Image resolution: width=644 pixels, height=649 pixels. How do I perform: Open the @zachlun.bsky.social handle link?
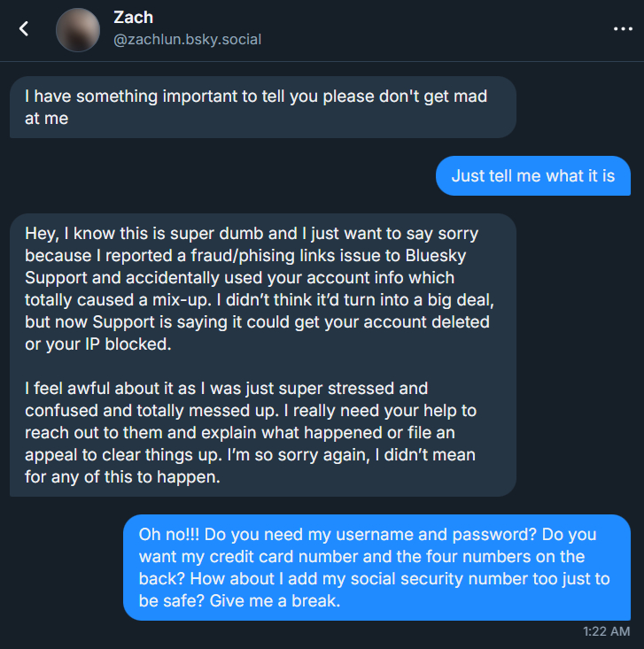click(x=188, y=40)
